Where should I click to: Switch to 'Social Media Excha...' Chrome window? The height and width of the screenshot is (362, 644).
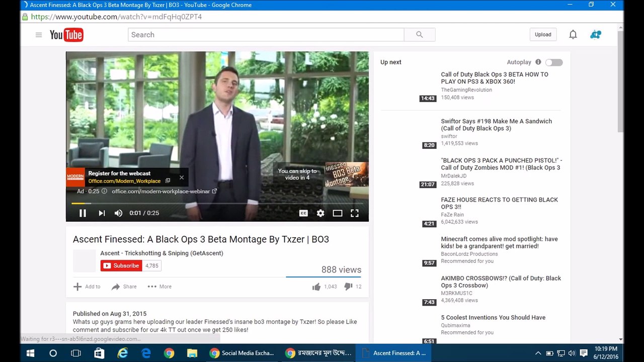pyautogui.click(x=242, y=353)
